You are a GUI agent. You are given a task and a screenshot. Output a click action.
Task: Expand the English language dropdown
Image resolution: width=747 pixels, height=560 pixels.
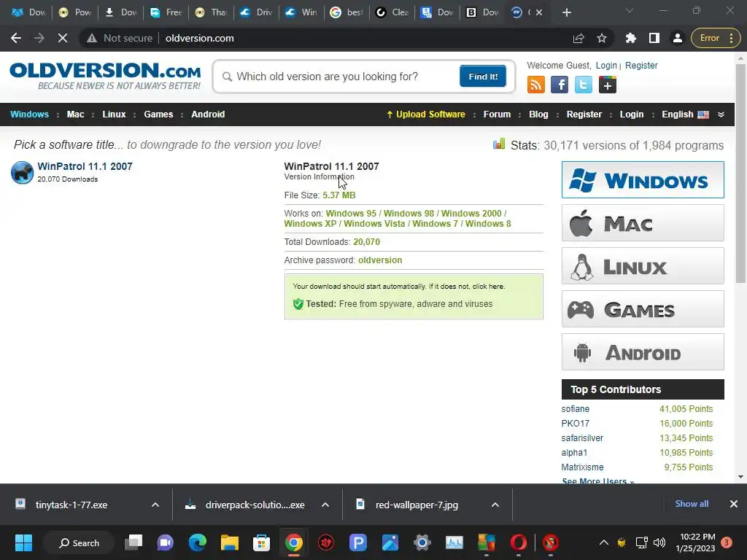point(721,114)
